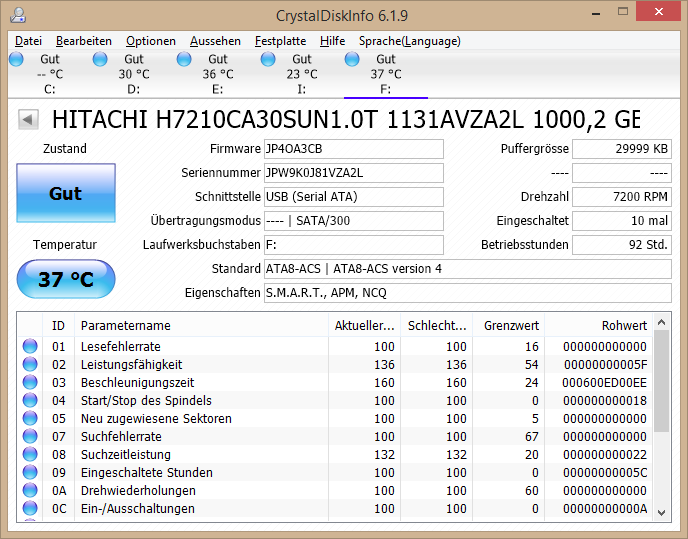Screen dimensions: 688x539
Task: Click the Puffergrösse value 29999 KB
Action: [x=622, y=149]
